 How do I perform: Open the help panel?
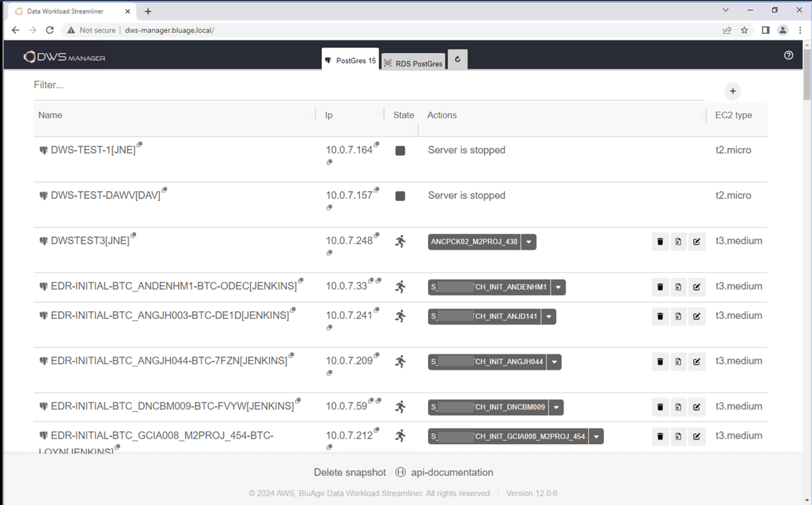pos(789,55)
